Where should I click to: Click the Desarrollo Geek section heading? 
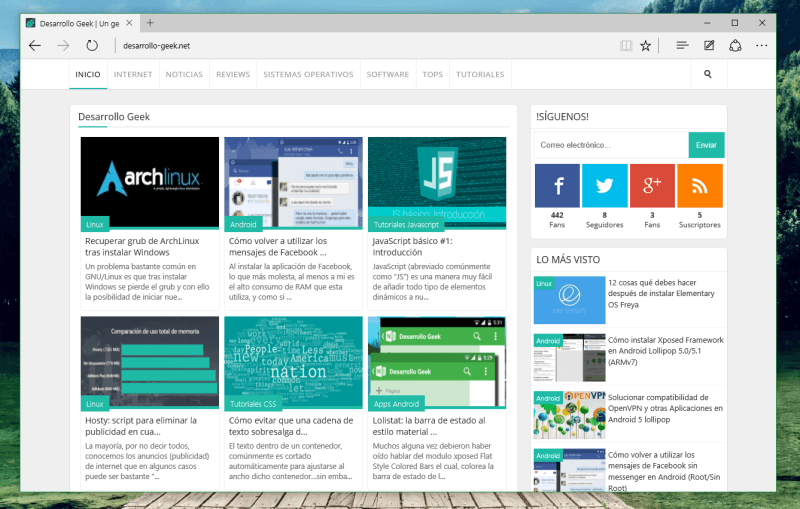[114, 117]
